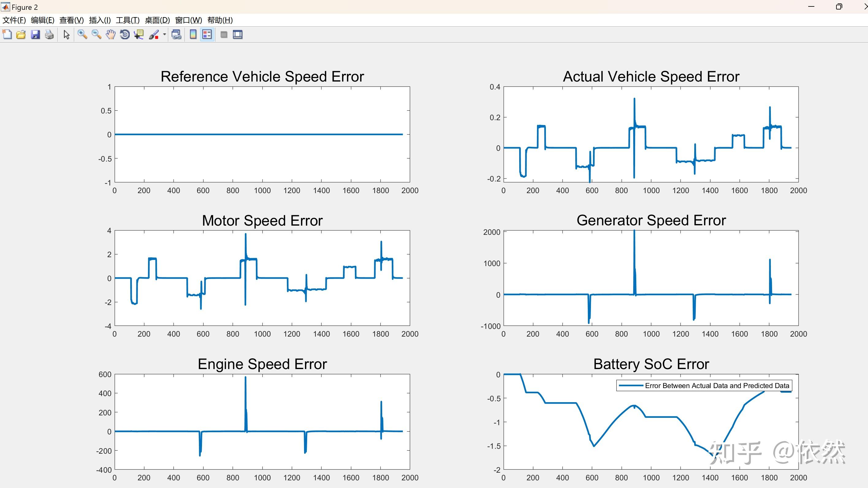Select the Zoom Out magnifier tool
Screen dimensions: 868x488
point(96,34)
